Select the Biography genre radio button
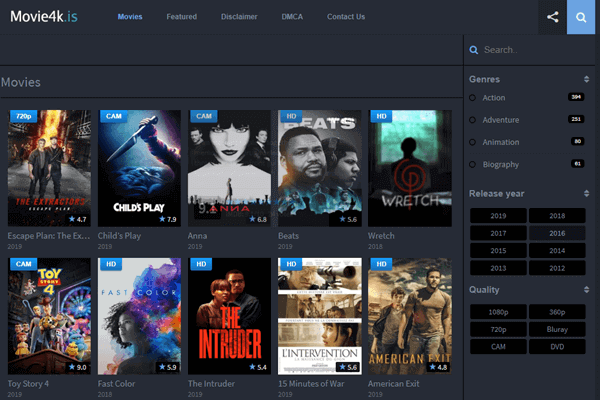 (473, 165)
